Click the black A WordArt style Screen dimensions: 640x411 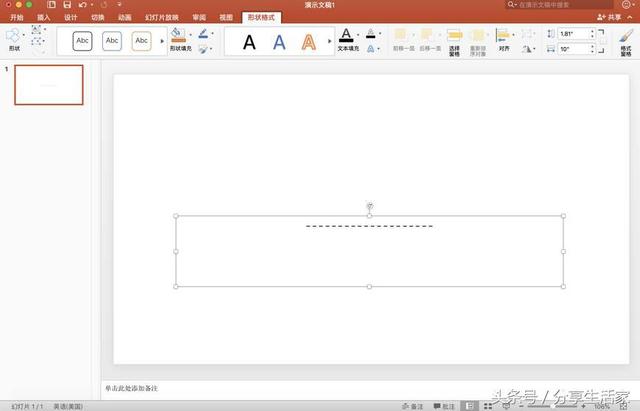[249, 42]
